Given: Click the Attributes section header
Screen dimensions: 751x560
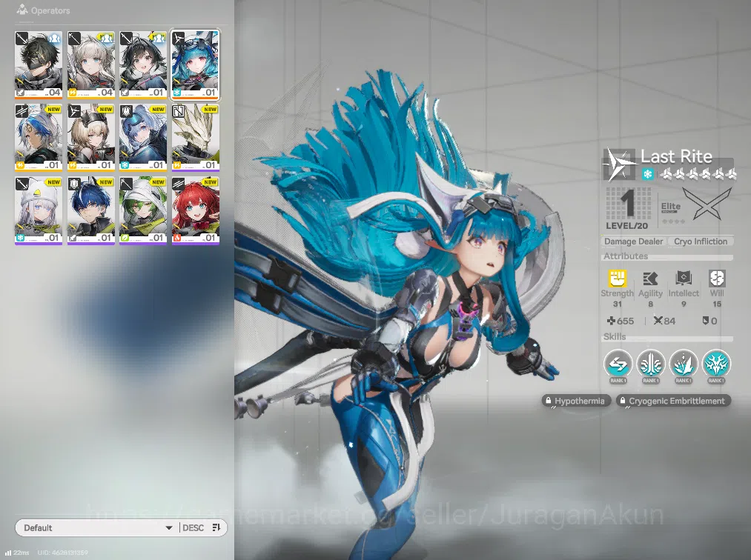Looking at the screenshot, I should (x=626, y=256).
